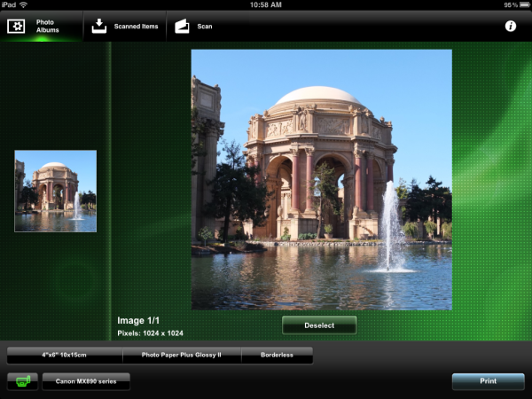This screenshot has height=399, width=532.
Task: Open the Photo Albums tab label
Action: pos(48,26)
